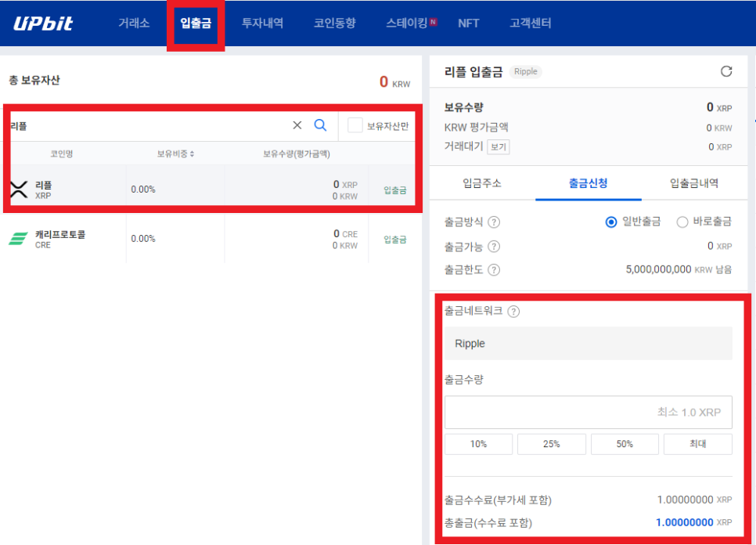Click 5,000,000,000 KRW 남음 limit value
Screen dimensions: 756x545
(679, 269)
